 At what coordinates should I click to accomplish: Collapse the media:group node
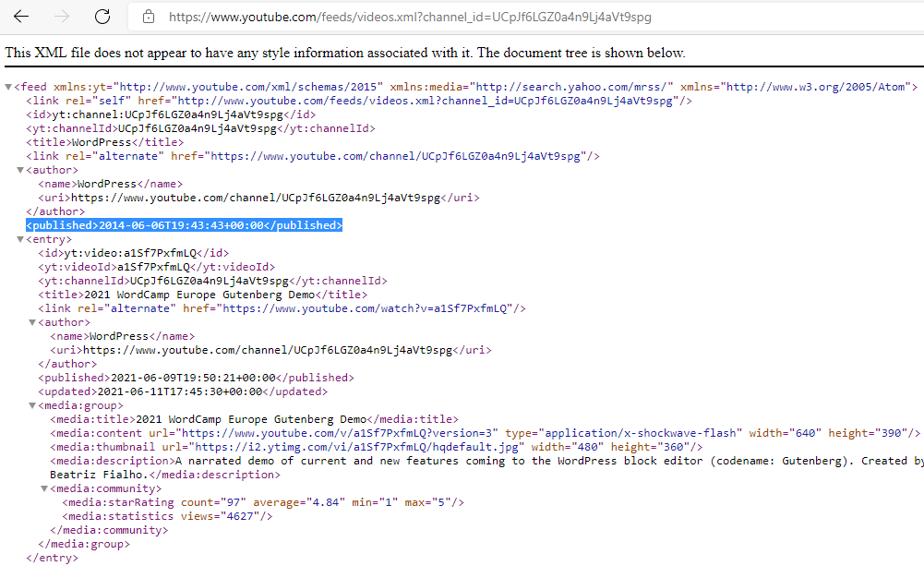[x=32, y=405]
